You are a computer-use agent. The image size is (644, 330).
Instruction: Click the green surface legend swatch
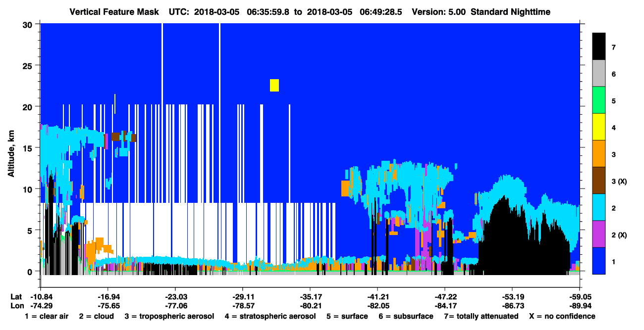point(599,100)
